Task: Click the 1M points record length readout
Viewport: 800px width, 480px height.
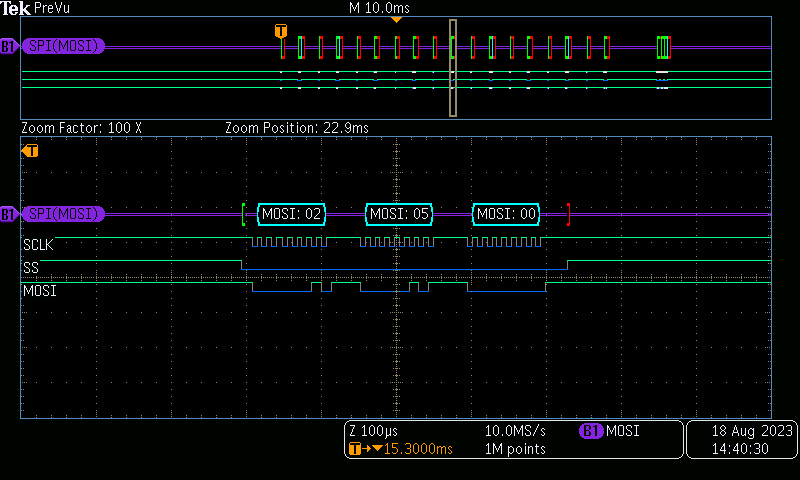Action: (x=515, y=449)
